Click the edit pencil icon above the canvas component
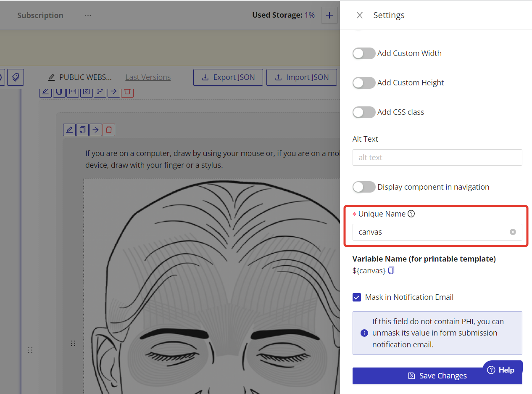The image size is (532, 394). click(69, 130)
